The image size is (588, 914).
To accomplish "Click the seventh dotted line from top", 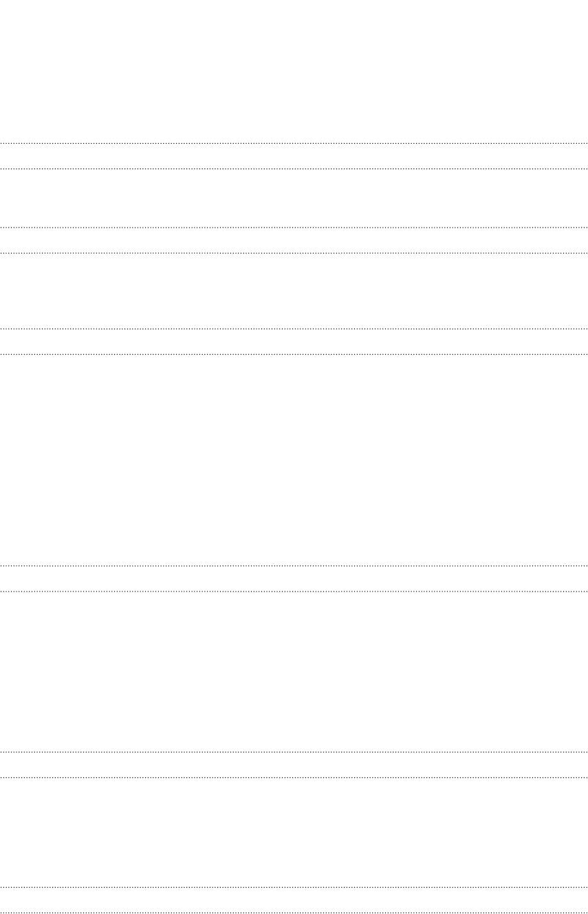I will point(294,565).
